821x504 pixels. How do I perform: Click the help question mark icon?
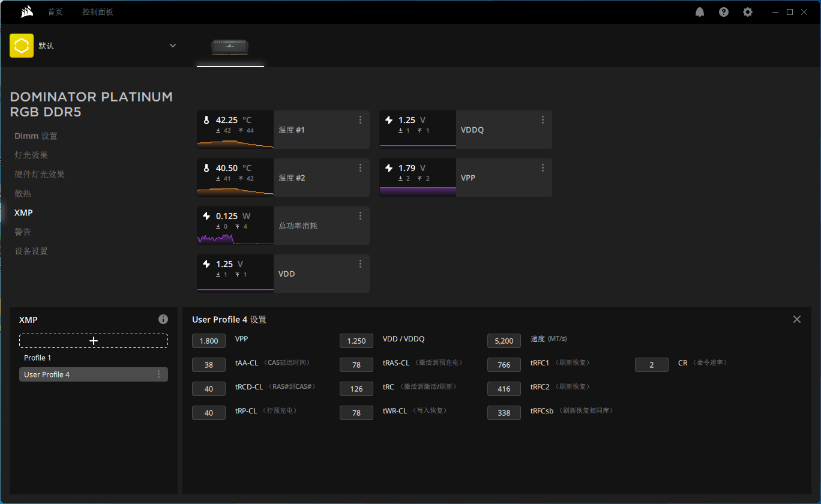724,12
